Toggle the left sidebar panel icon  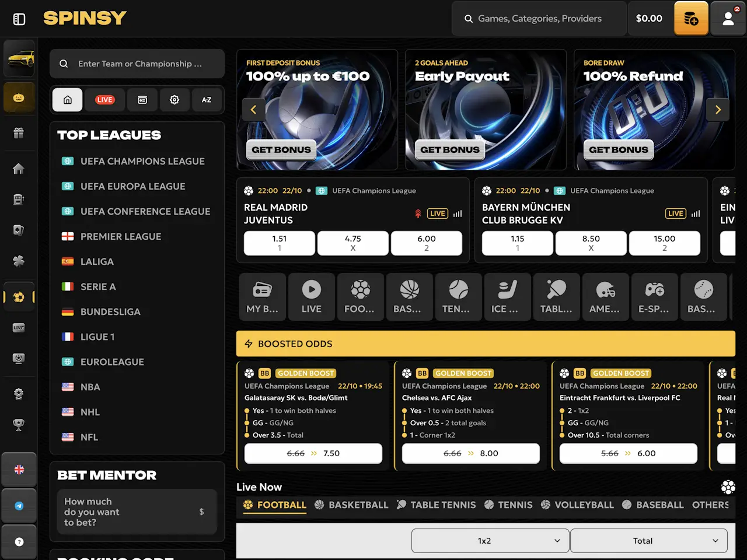[19, 19]
